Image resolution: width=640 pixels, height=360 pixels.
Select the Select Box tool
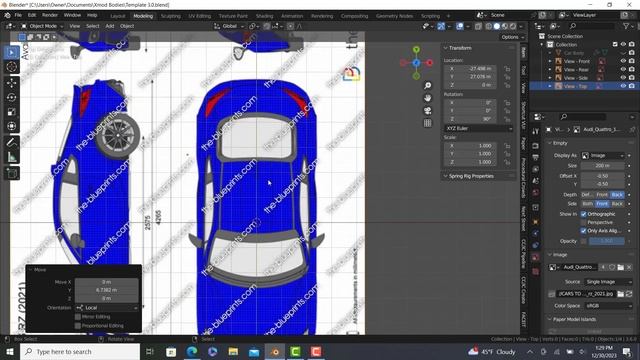pos(11,53)
